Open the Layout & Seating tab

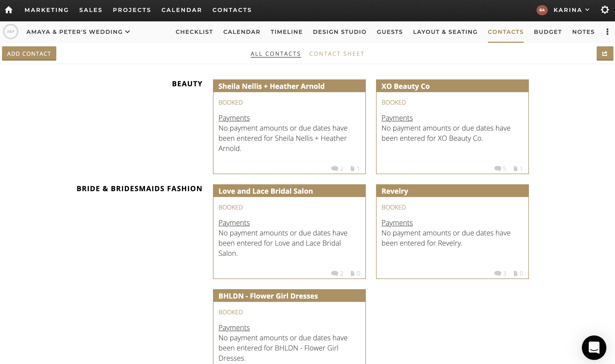tap(445, 32)
